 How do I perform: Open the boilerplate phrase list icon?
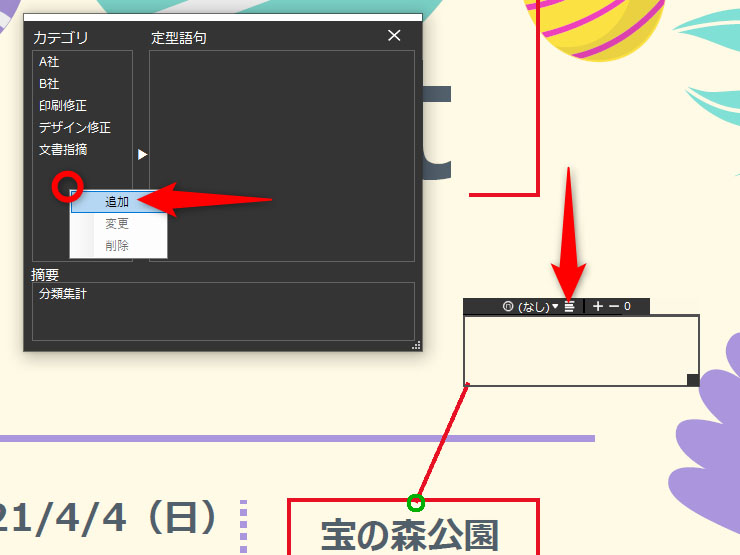coord(570,307)
